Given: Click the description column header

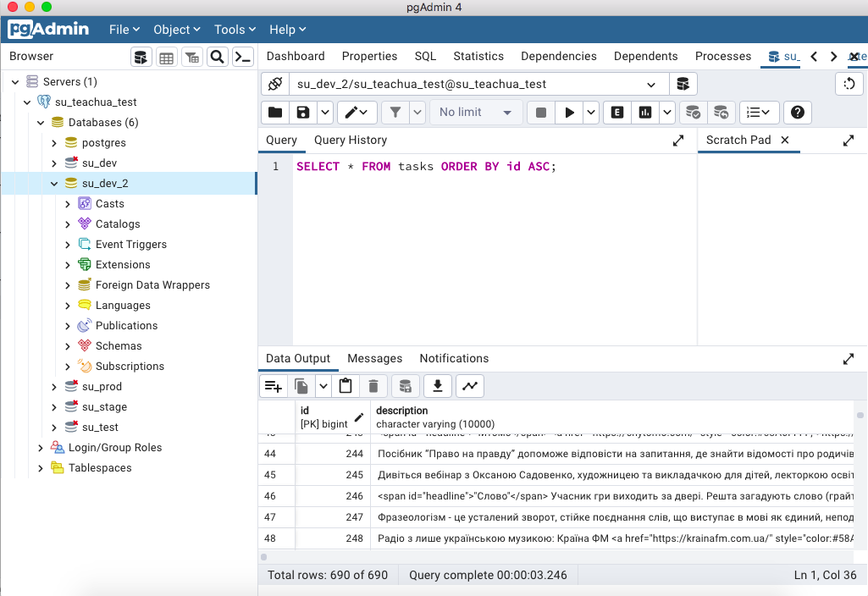Looking at the screenshot, I should point(612,417).
